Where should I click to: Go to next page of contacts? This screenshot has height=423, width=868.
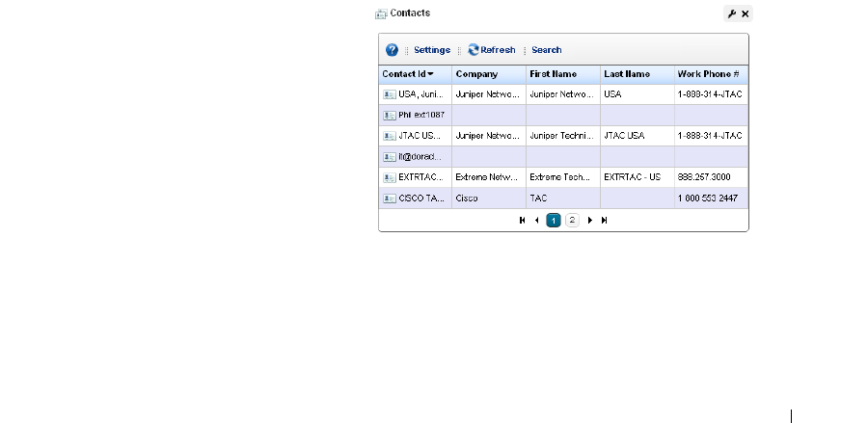(589, 220)
